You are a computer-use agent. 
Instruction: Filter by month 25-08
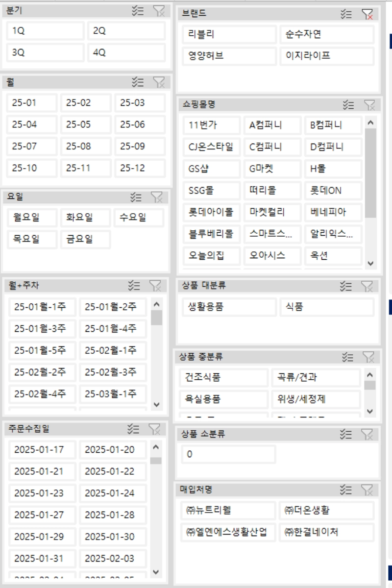(x=86, y=146)
